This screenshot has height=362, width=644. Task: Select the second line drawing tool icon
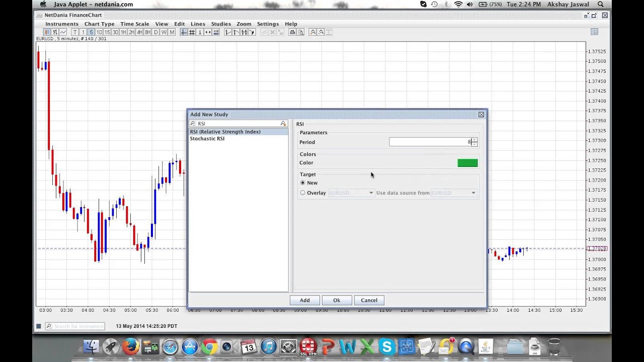[236, 32]
